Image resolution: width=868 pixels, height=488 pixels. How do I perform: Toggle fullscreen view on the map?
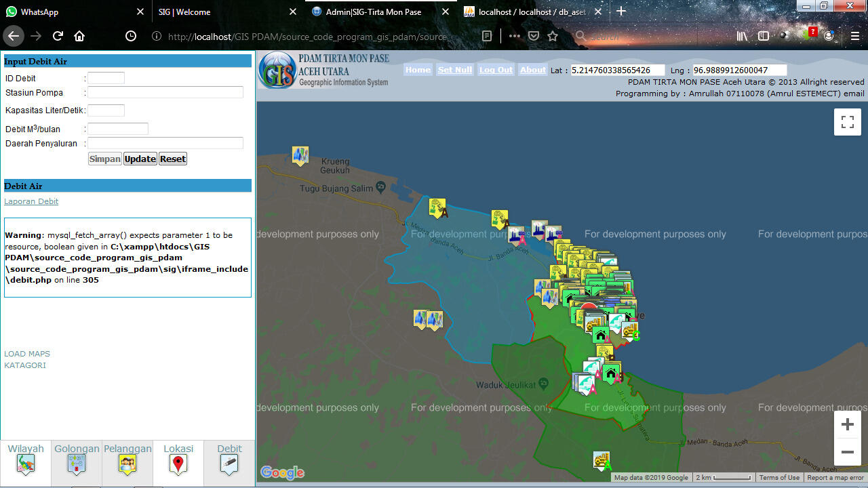(847, 122)
